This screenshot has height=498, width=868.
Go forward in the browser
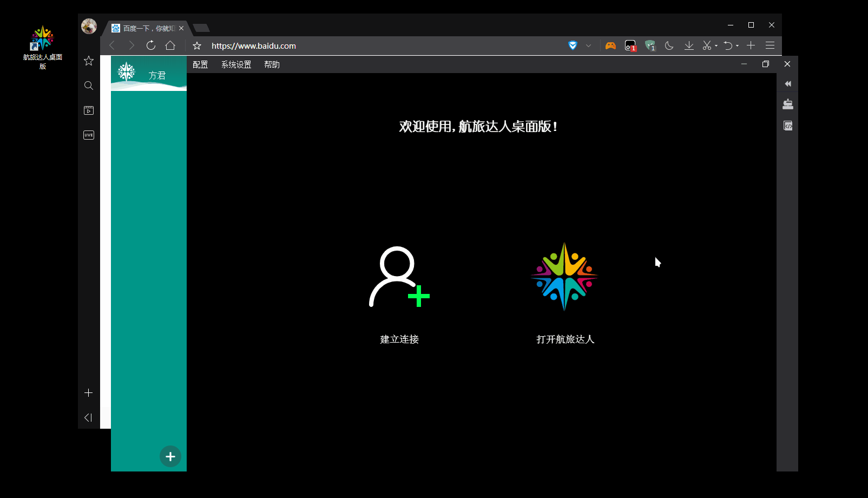(131, 45)
